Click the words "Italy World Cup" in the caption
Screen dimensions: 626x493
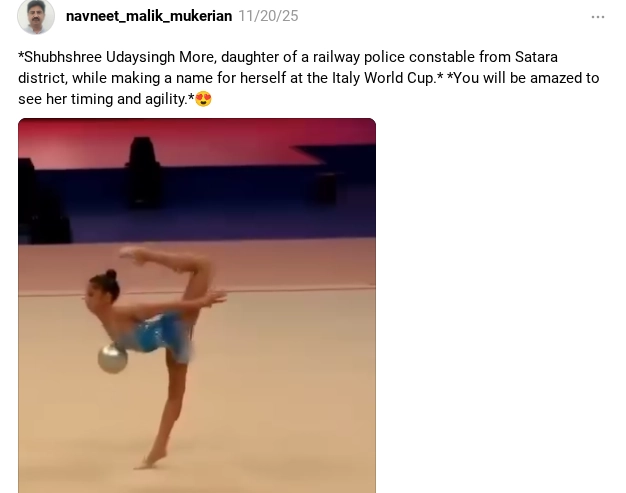383,78
